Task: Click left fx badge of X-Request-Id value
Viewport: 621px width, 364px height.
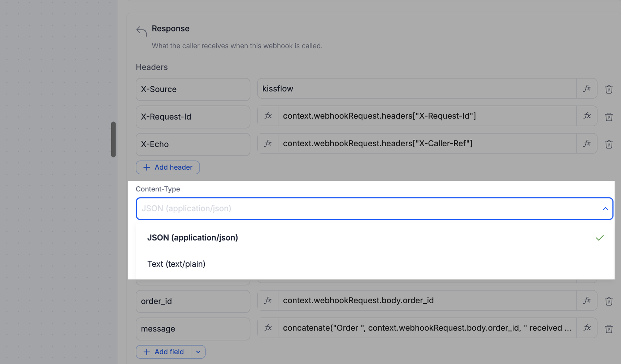Action: [x=268, y=116]
